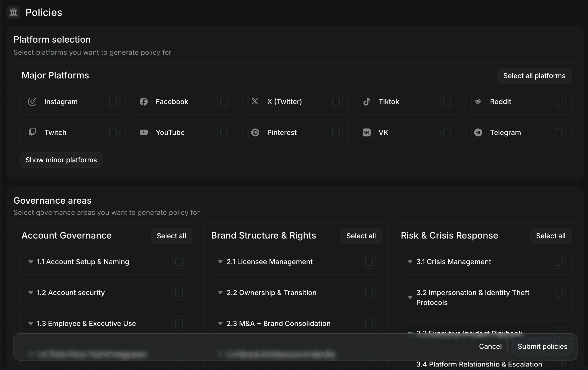Screen dimensions: 588x370
Task: Check the VK platform checkbox
Action: [x=447, y=132]
